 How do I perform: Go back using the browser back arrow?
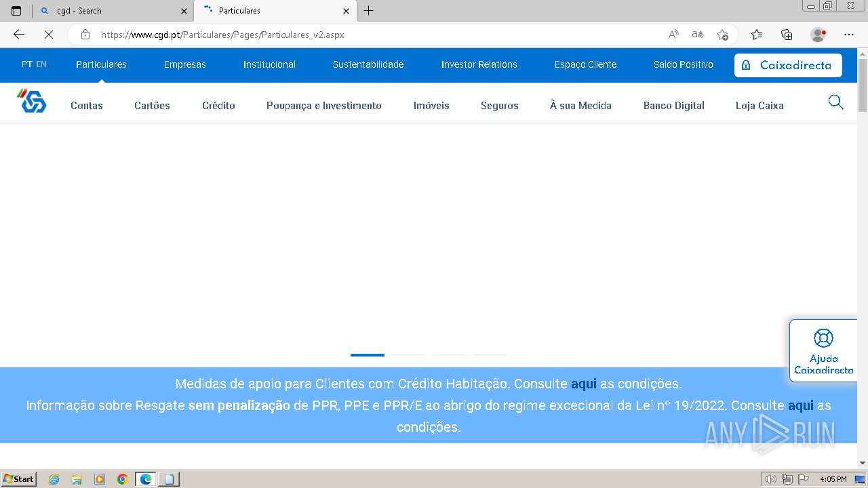pyautogui.click(x=19, y=35)
